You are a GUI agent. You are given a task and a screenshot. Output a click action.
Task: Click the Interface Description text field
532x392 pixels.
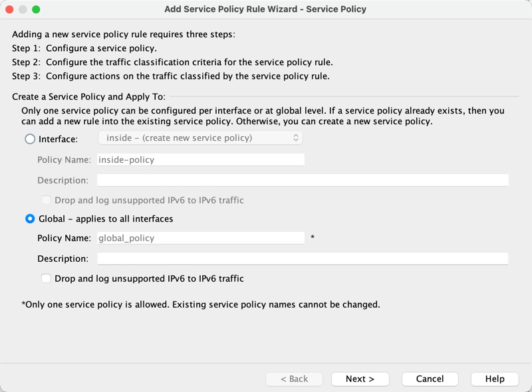tap(303, 180)
